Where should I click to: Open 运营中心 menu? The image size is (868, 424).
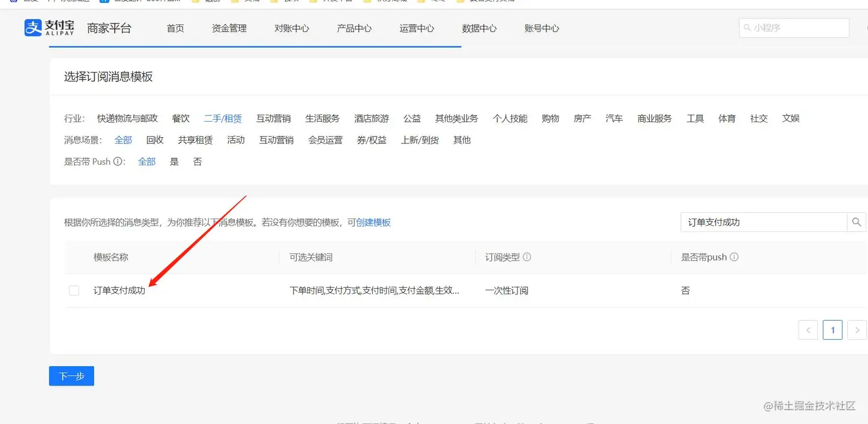click(x=417, y=28)
